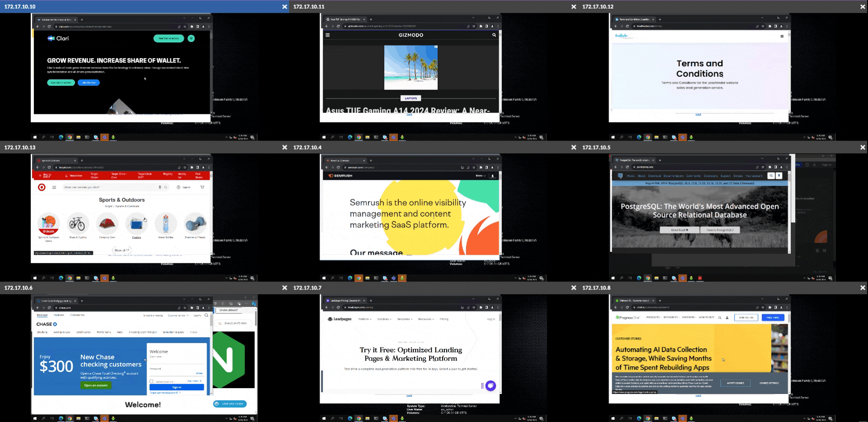This screenshot has height=422, width=868.
Task: Click PostgreSQL search icon button
Action: pyautogui.click(x=771, y=176)
